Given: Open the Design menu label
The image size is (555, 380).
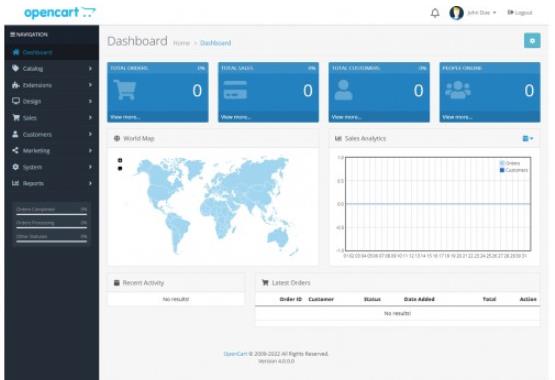Looking at the screenshot, I should 32,102.
